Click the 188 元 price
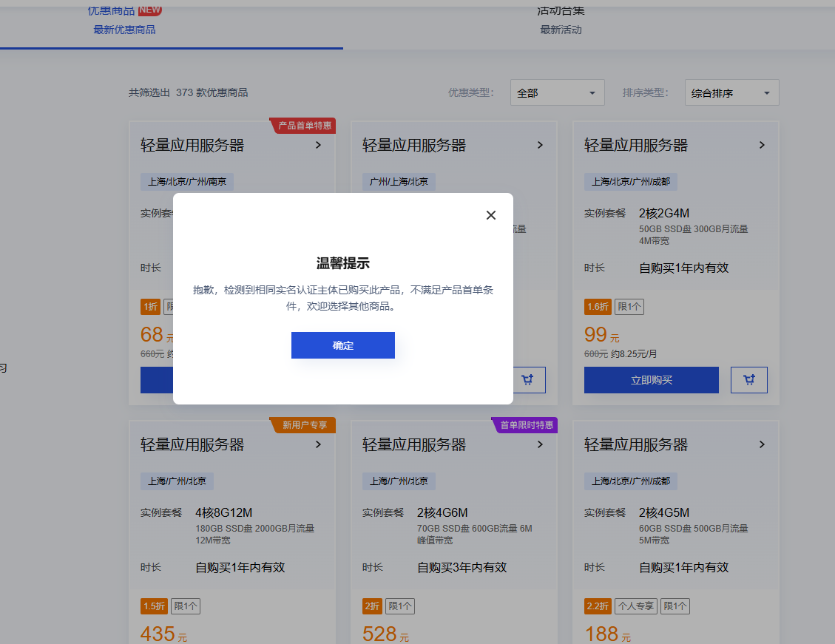The width and height of the screenshot is (835, 644). coord(608,634)
